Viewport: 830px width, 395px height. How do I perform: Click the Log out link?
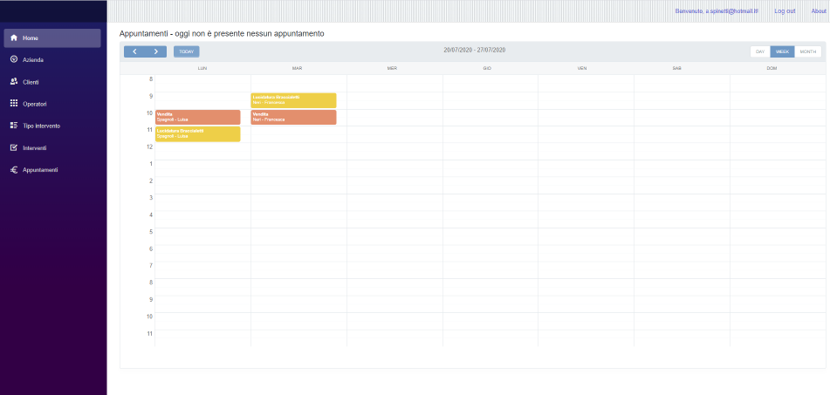click(784, 11)
